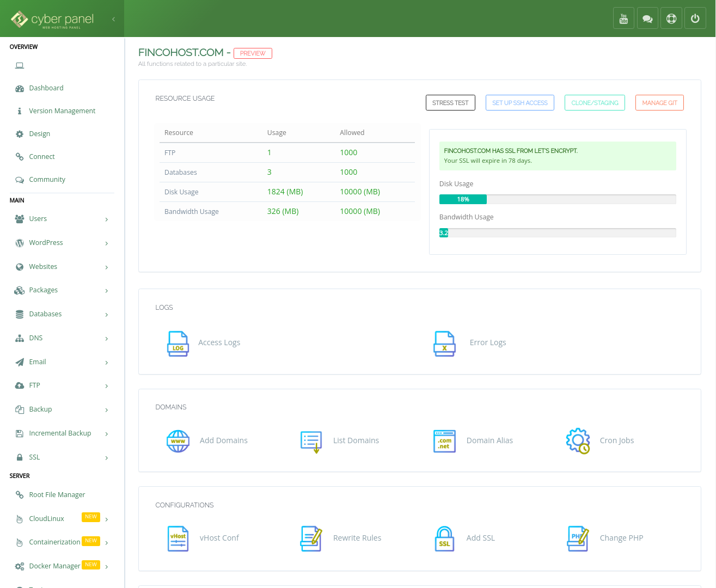Click the power logout icon
Viewport: 716px width, 588px height.
pos(695,19)
